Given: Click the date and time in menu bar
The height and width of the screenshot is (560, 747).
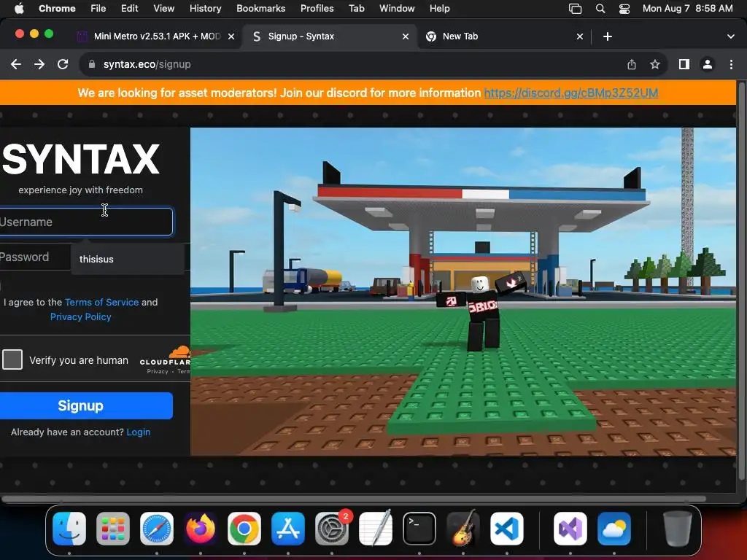Looking at the screenshot, I should coord(687,9).
